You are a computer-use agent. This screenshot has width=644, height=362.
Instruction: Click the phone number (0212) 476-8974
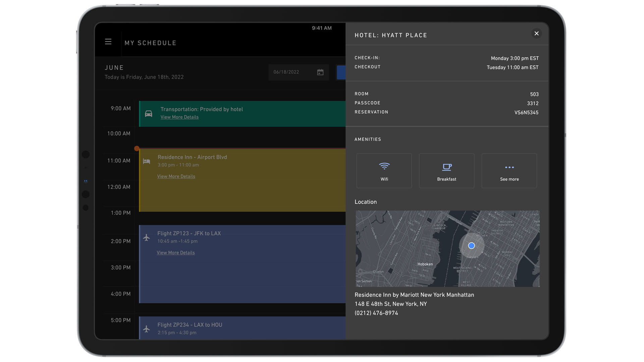[376, 313]
